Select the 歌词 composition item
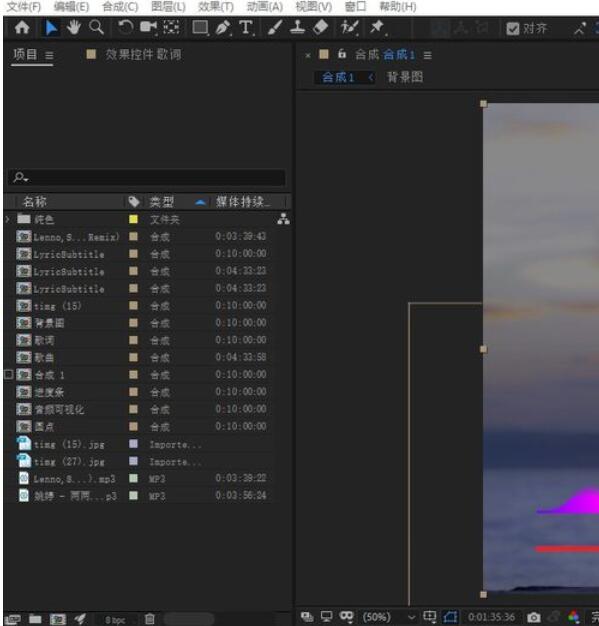 44,340
